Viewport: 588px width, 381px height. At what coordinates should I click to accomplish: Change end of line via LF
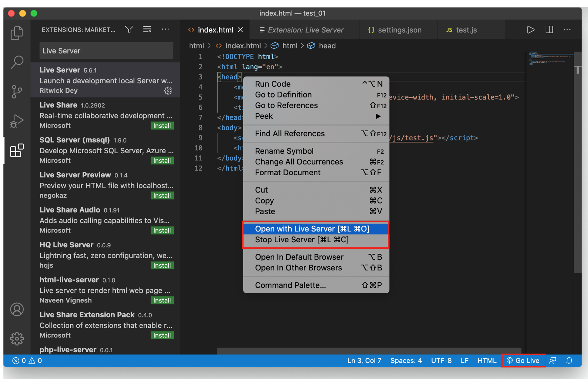[464, 361]
